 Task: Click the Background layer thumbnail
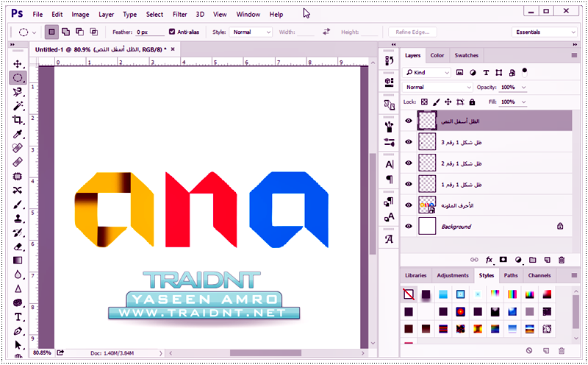(x=427, y=227)
